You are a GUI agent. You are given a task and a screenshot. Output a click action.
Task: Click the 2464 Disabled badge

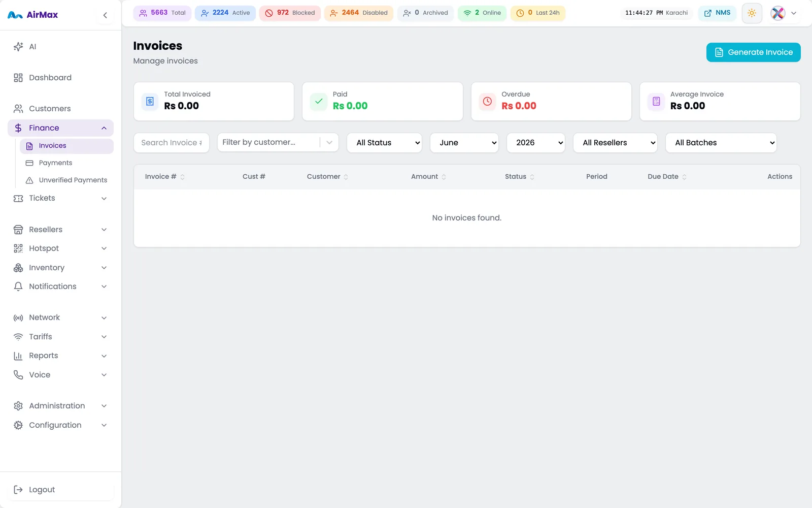359,13
